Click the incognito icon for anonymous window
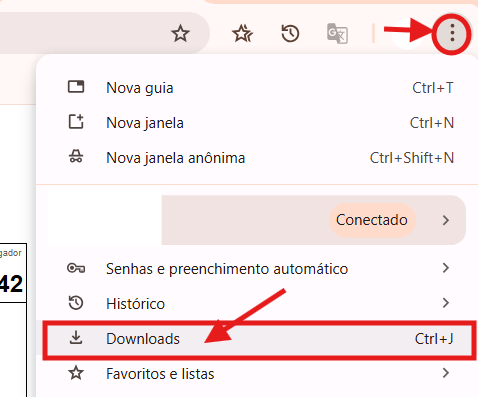Screen dimensions: 478x397 (76, 156)
